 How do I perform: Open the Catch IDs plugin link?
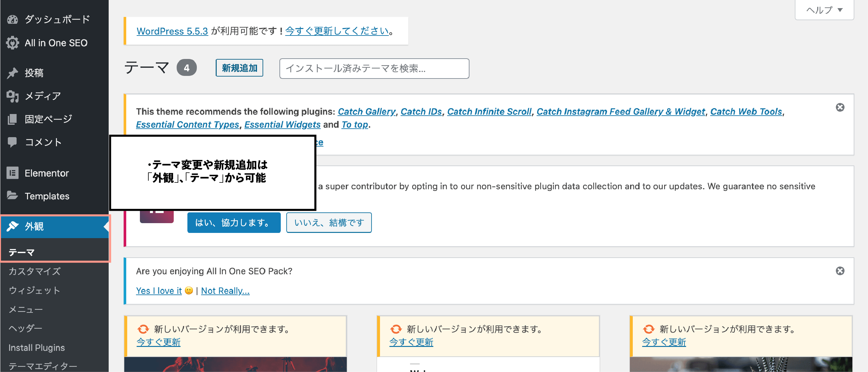(x=421, y=111)
